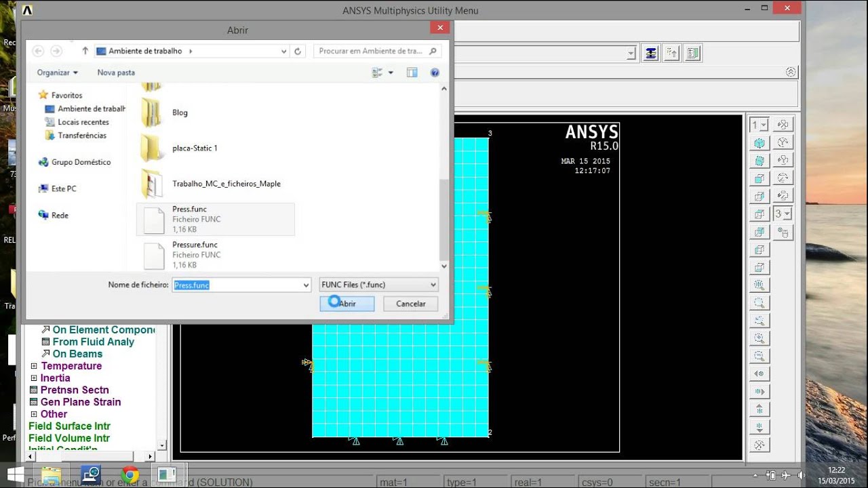Image resolution: width=868 pixels, height=488 pixels.
Task: Select Locais recentes in the navigation pane
Action: [x=77, y=122]
